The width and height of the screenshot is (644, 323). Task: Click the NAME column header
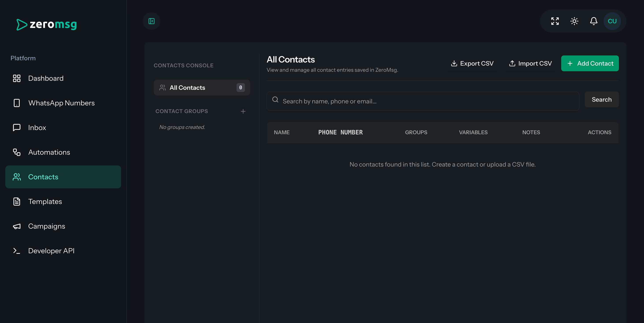pyautogui.click(x=281, y=132)
